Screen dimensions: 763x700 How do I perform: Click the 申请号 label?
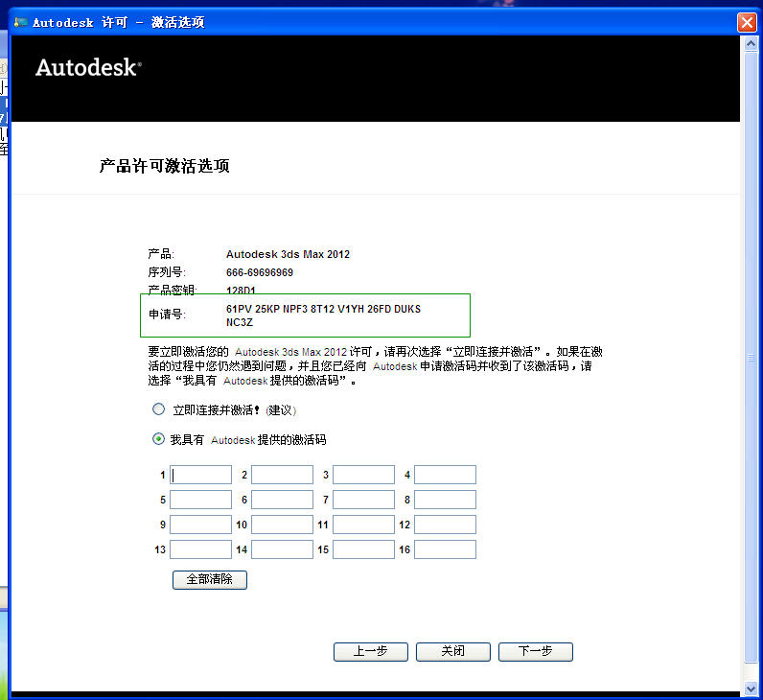(167, 315)
